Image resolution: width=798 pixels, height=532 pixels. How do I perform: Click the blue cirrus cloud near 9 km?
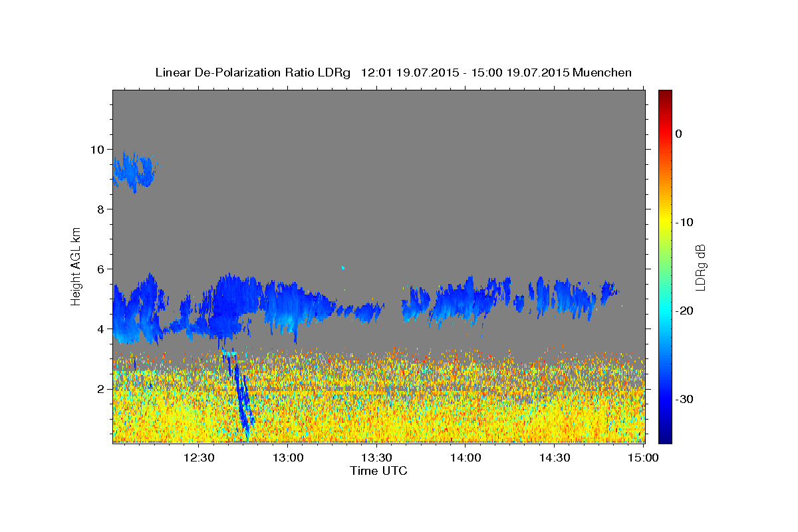point(134,172)
